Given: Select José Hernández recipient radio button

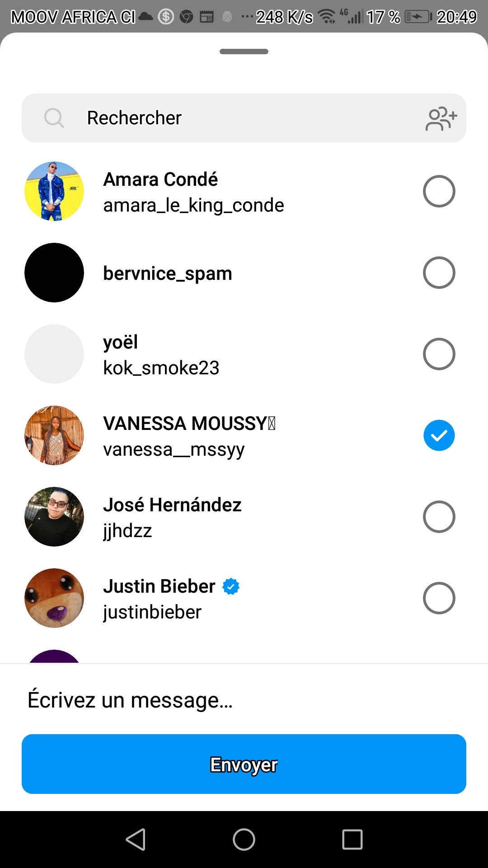Looking at the screenshot, I should (x=439, y=517).
